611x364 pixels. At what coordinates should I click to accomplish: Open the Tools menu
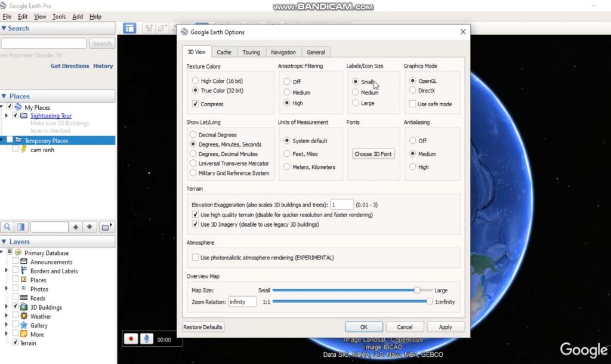tap(59, 17)
